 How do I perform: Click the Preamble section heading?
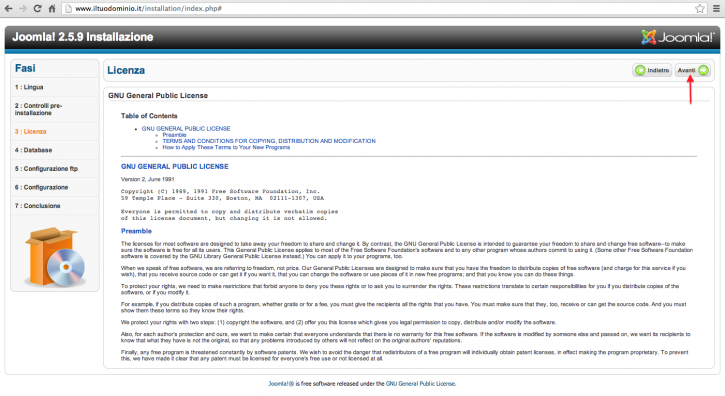coord(136,231)
